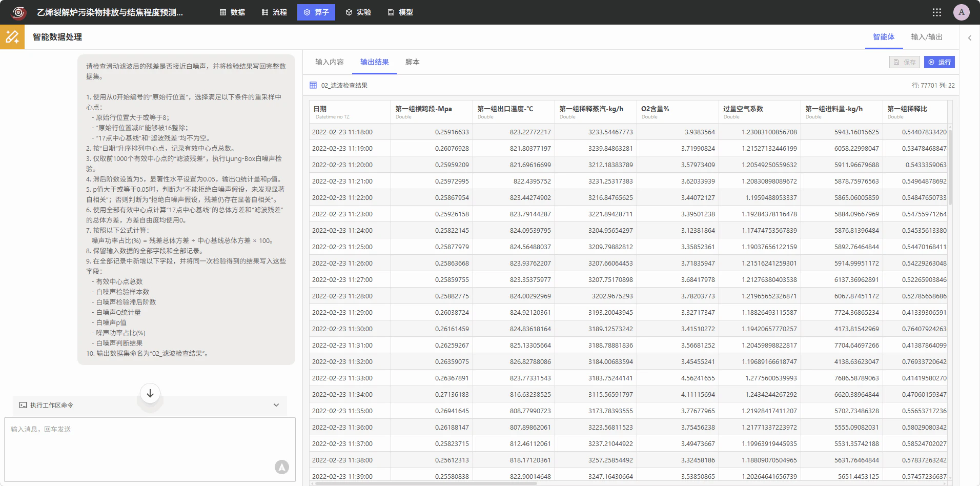Select cell value 0.26076928
The height and width of the screenshot is (486, 980).
(x=432, y=148)
